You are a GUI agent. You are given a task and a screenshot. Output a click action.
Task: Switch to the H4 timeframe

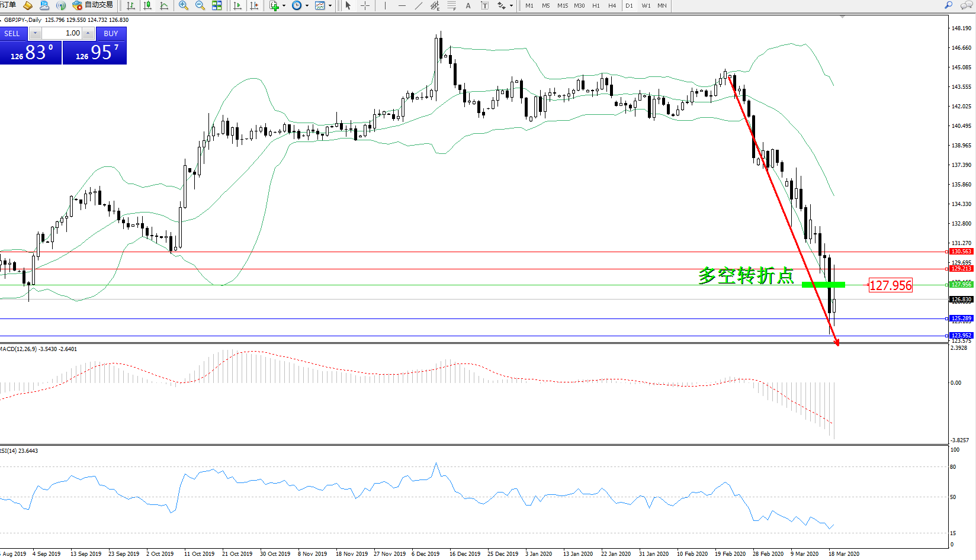(x=612, y=5)
